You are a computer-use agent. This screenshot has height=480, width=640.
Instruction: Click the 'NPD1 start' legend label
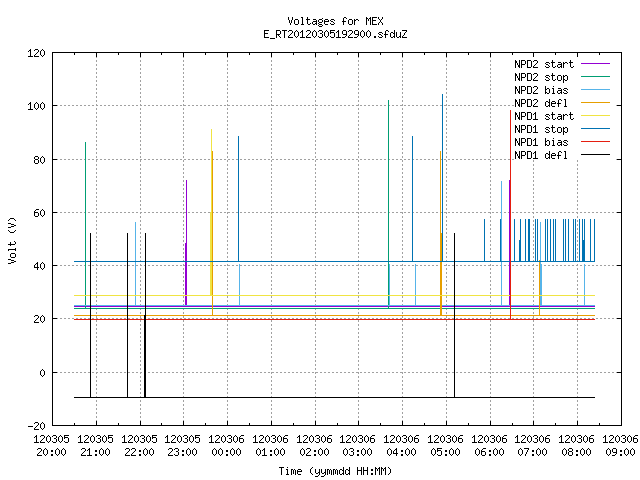pyautogui.click(x=544, y=116)
